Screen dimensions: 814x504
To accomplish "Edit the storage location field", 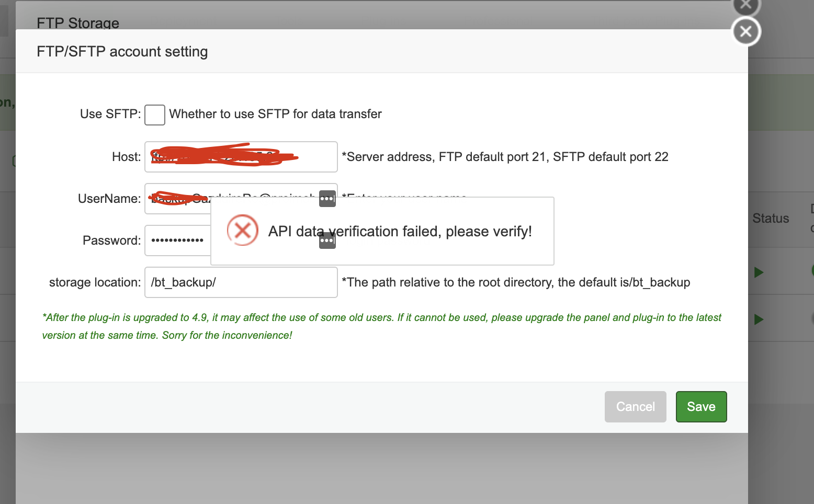I will [x=241, y=282].
